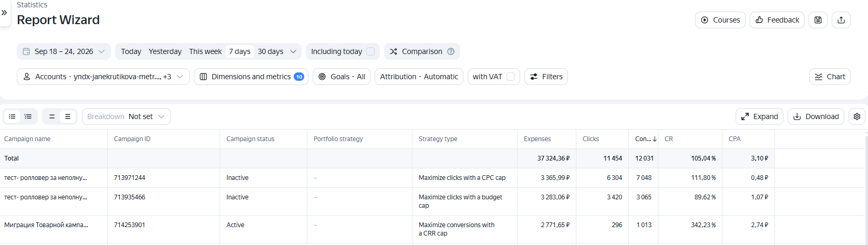Image resolution: width=868 pixels, height=245 pixels.
Task: Expand the sidebar with the double-chevron icon
Action: [4, 13]
